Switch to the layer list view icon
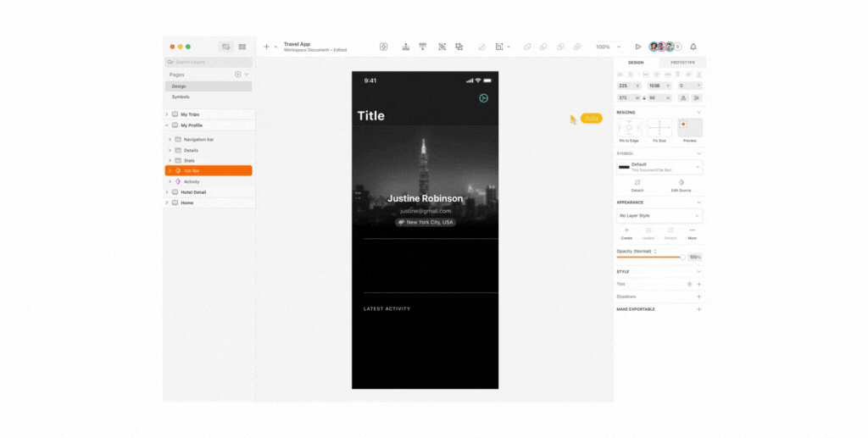The width and height of the screenshot is (868, 438). click(225, 47)
